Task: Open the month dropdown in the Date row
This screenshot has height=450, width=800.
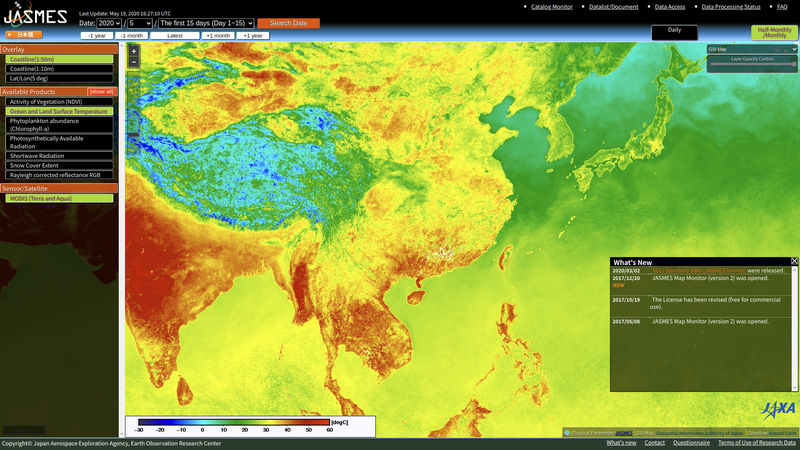Action: click(x=141, y=23)
